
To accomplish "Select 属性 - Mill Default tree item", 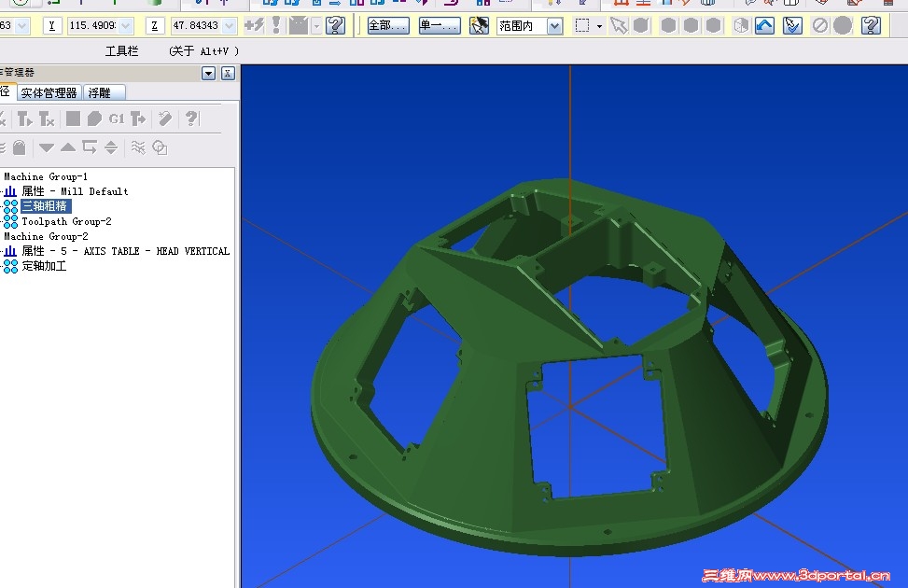I will pos(75,191).
